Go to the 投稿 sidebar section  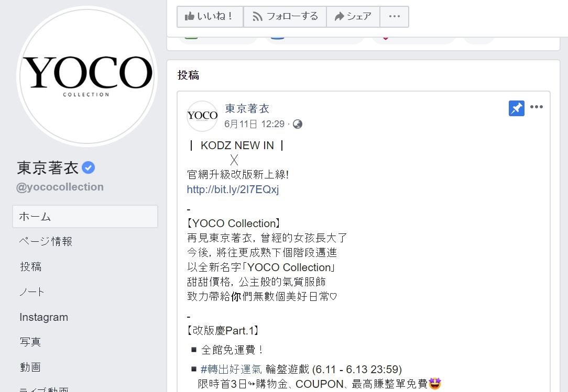pyautogui.click(x=31, y=267)
